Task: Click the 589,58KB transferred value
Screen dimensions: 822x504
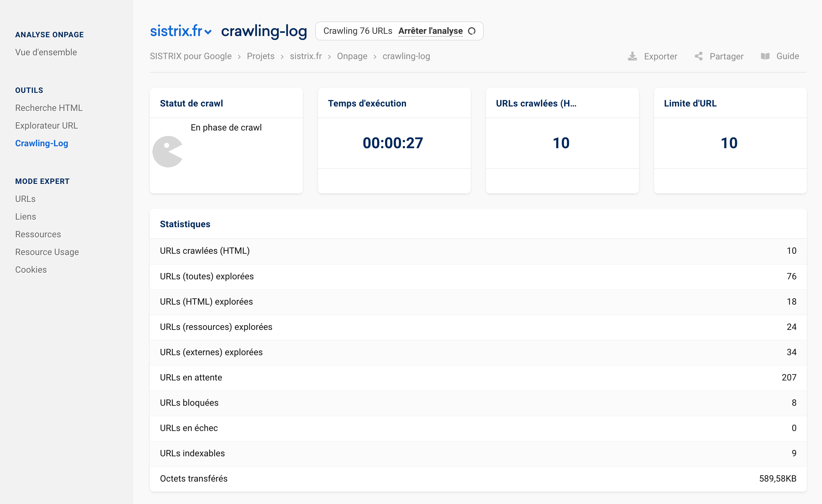Action: click(x=778, y=479)
